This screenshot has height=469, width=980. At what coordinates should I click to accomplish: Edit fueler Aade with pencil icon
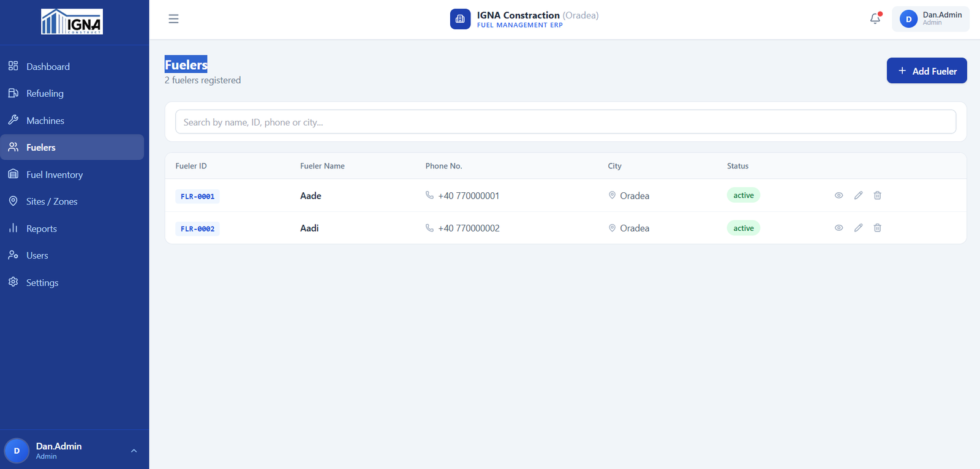(858, 195)
